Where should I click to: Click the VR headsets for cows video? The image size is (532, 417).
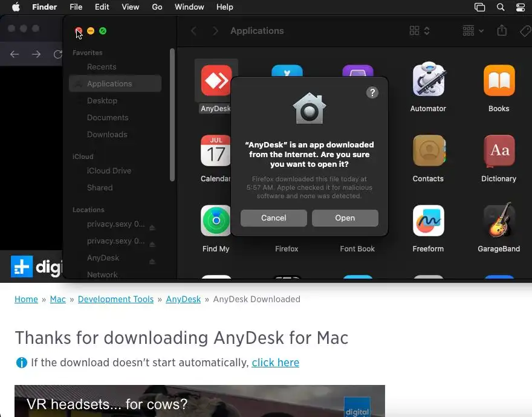click(199, 401)
